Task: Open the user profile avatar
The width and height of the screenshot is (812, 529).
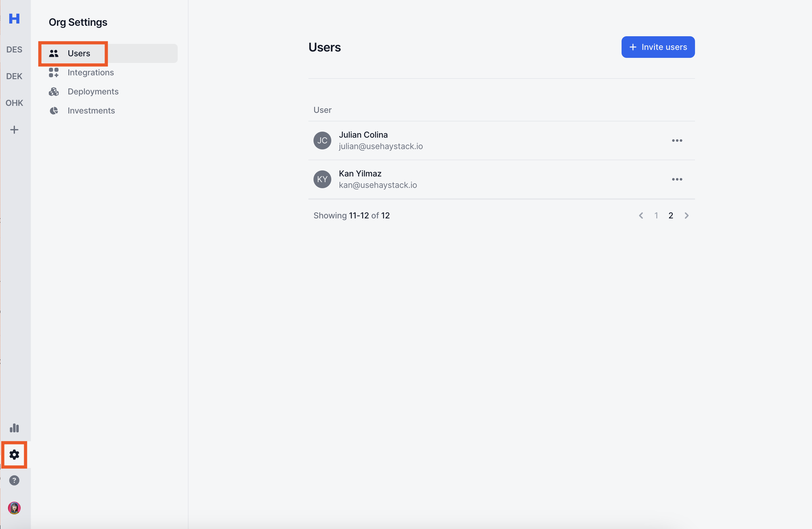Action: 14,508
